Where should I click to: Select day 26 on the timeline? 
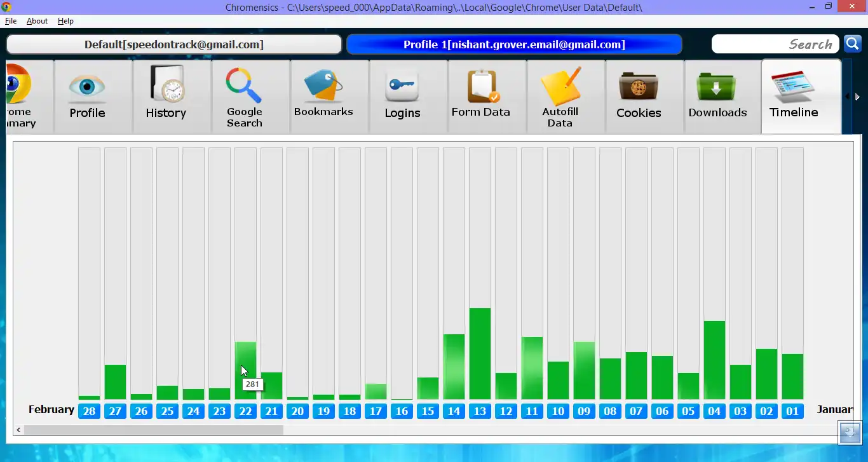tap(141, 411)
